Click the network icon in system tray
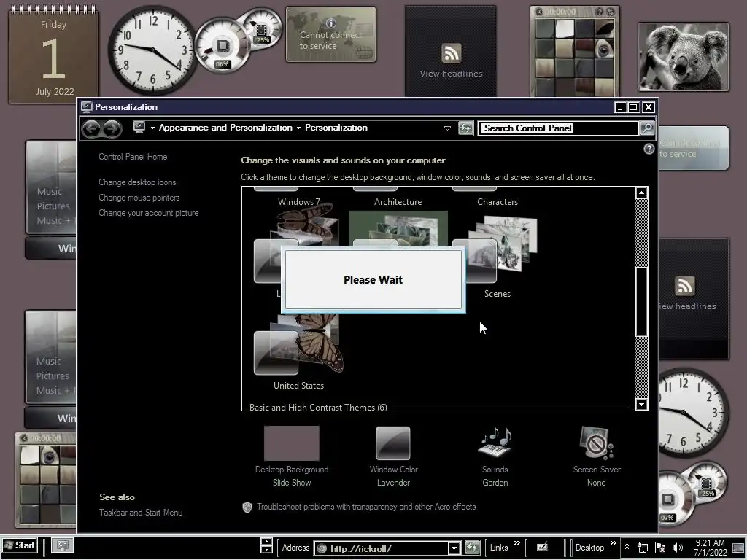This screenshot has height=560, width=747. (643, 548)
